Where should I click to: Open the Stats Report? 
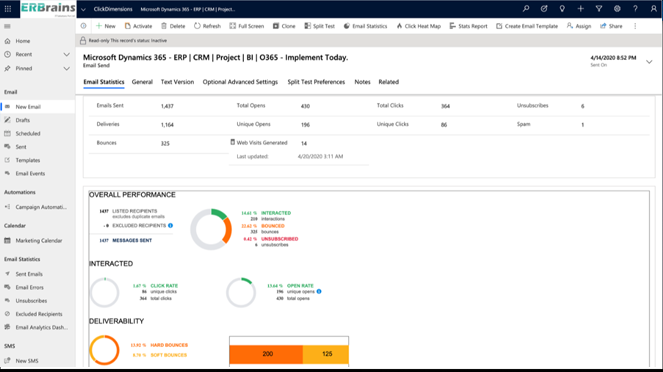(468, 26)
